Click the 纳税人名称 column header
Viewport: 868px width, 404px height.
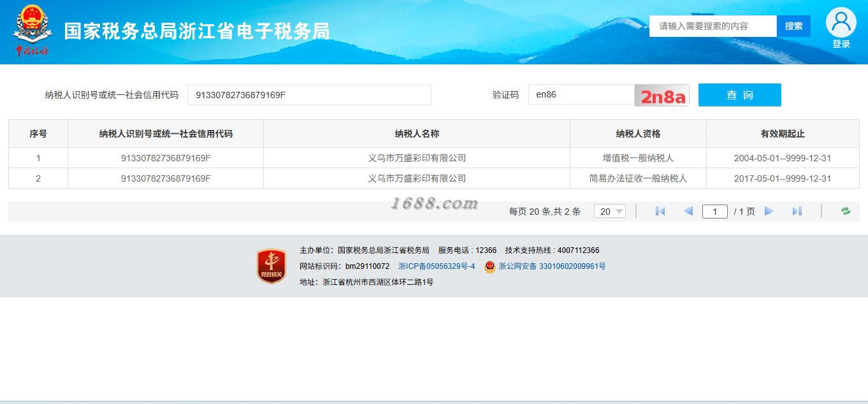(x=417, y=134)
